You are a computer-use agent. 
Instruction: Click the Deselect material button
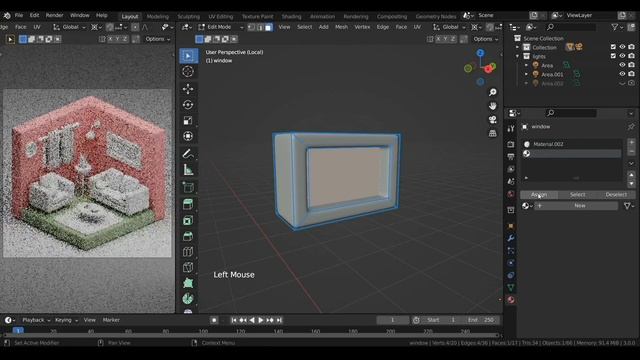616,195
